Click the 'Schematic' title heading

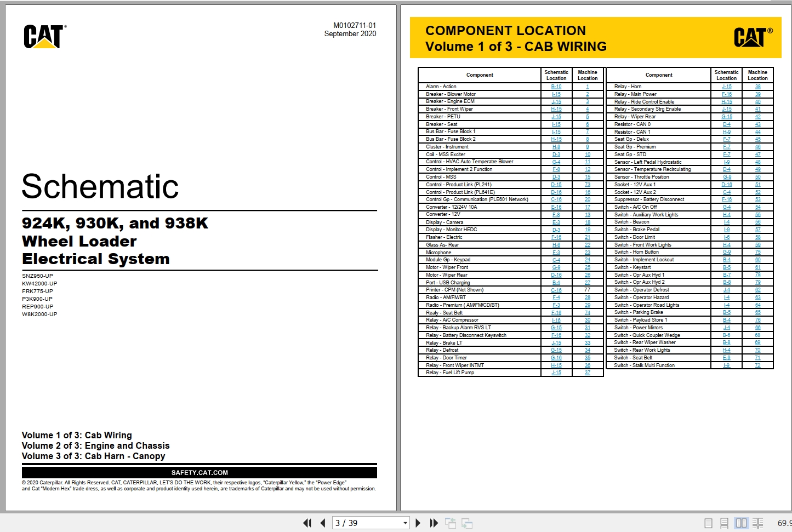click(x=100, y=186)
